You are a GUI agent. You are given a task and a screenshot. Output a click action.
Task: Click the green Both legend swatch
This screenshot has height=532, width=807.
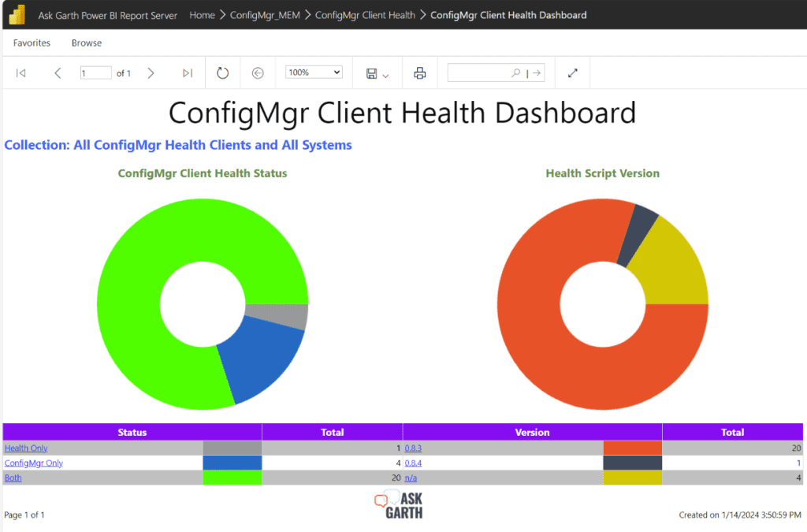tap(232, 478)
